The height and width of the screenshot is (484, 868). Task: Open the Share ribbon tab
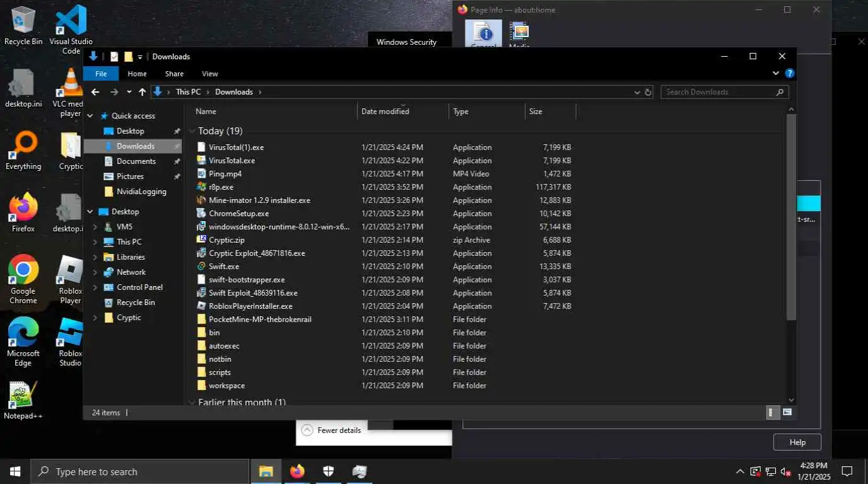click(174, 74)
